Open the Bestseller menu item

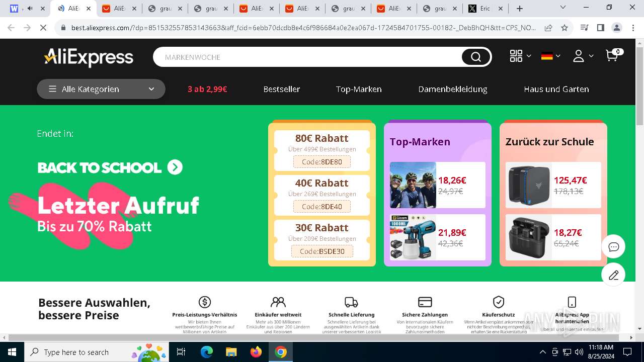tap(282, 89)
